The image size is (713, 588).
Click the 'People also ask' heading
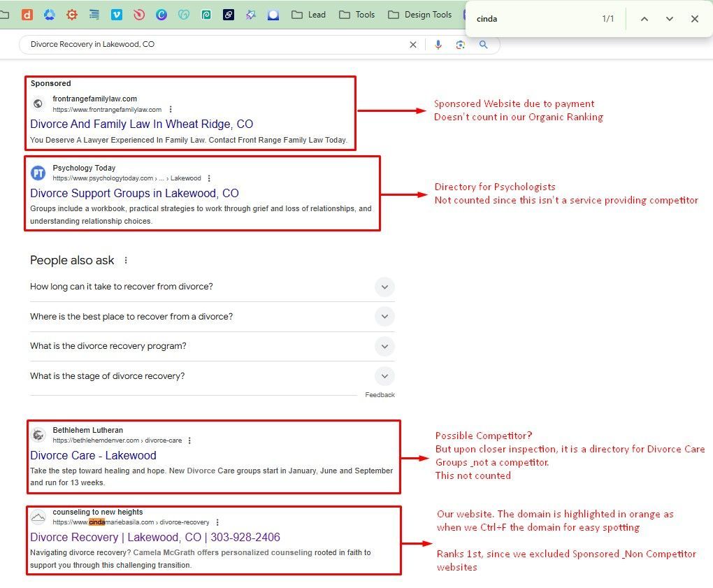[x=72, y=260]
